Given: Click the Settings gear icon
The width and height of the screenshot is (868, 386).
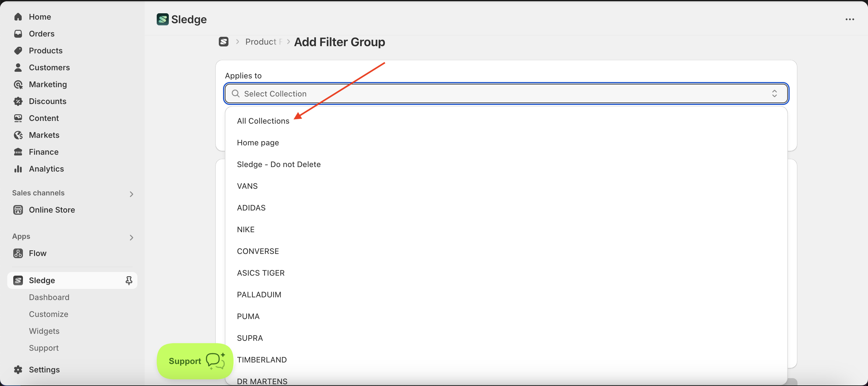Looking at the screenshot, I should [18, 369].
